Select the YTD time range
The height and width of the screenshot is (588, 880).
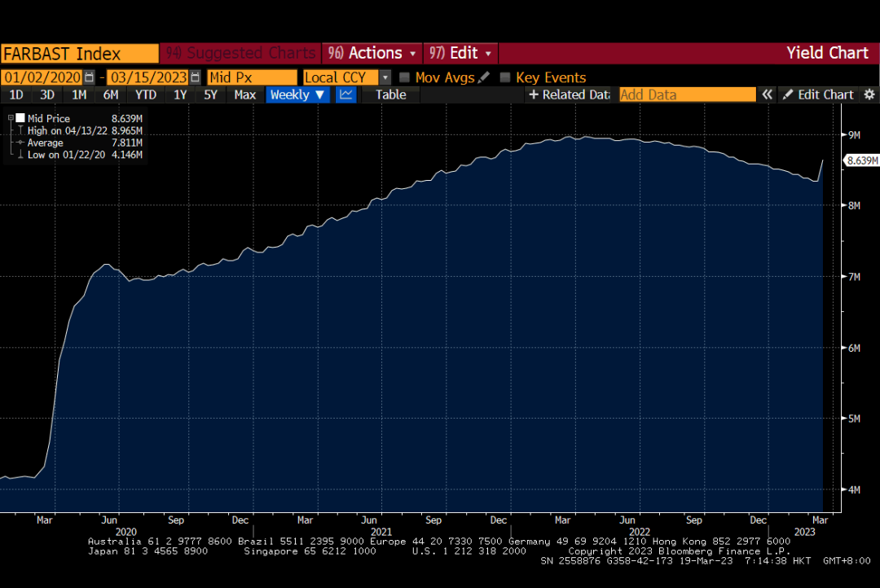(146, 94)
